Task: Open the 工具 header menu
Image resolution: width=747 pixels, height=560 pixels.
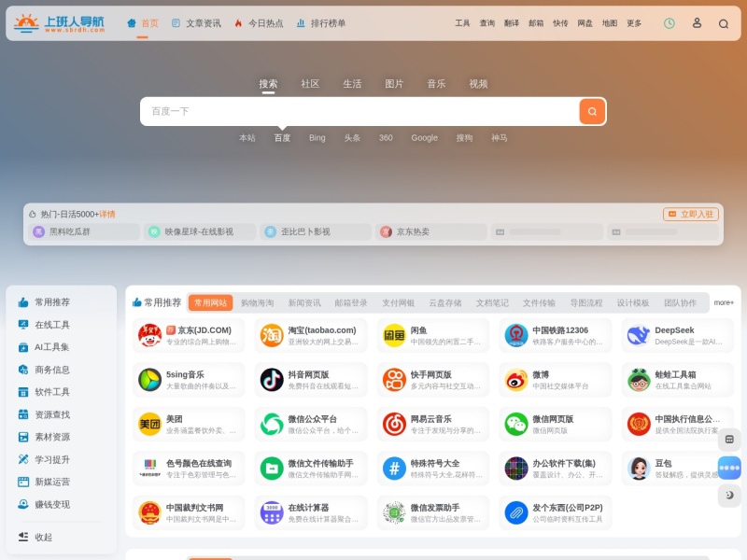Action: coord(462,23)
